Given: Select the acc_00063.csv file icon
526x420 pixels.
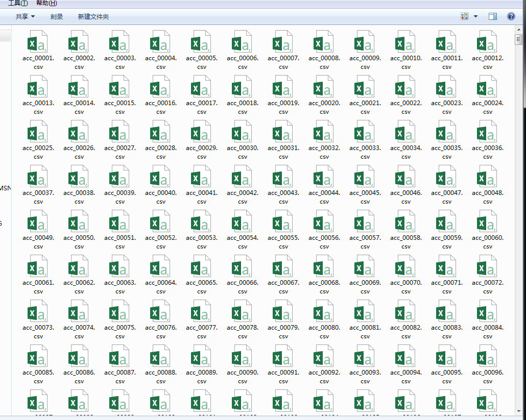Looking at the screenshot, I should 119,266.
